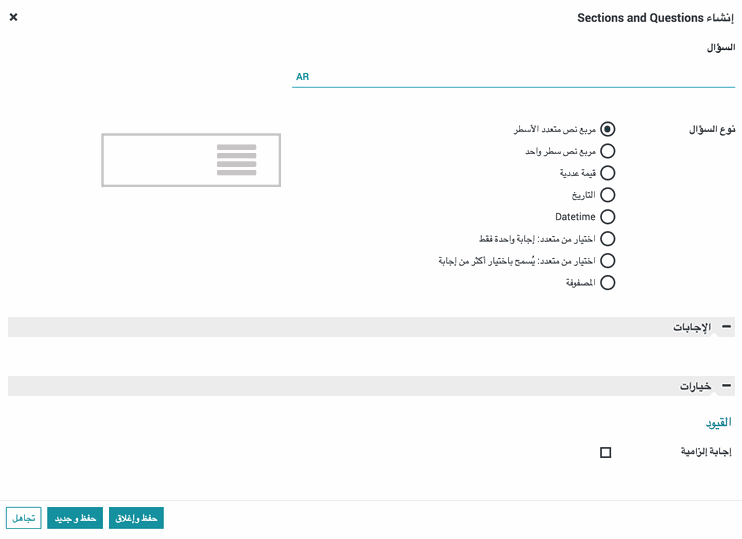
Task: Collapse the خيارات section minus icon
Action: coord(727,386)
